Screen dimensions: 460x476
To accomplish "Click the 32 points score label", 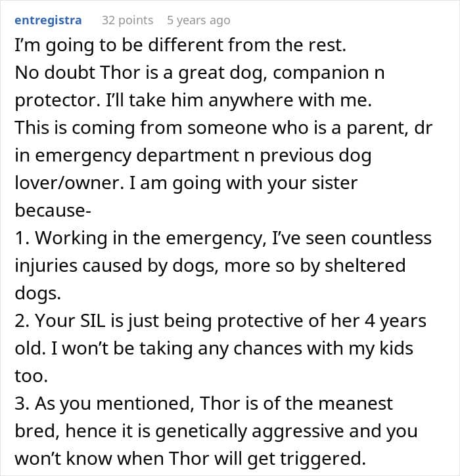I will [127, 20].
